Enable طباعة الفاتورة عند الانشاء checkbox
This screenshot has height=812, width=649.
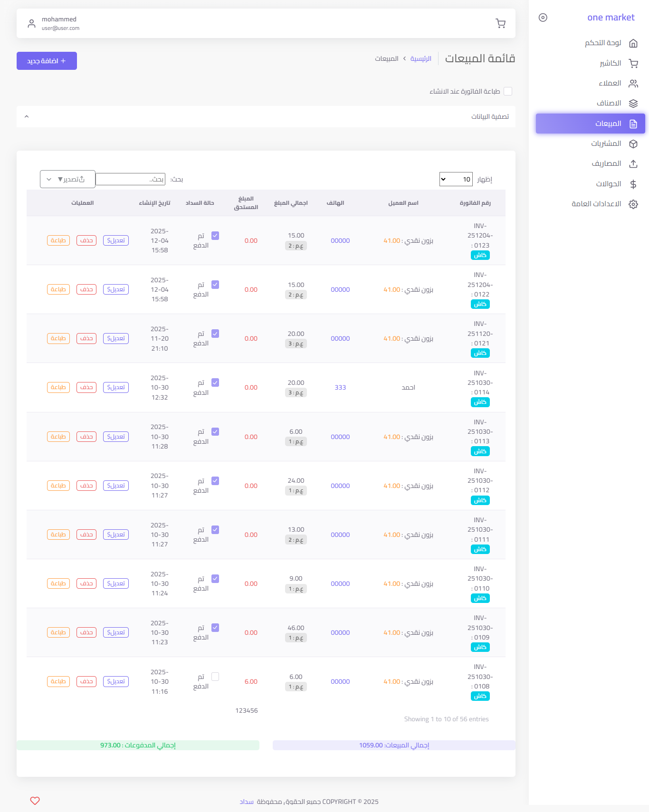tap(508, 91)
